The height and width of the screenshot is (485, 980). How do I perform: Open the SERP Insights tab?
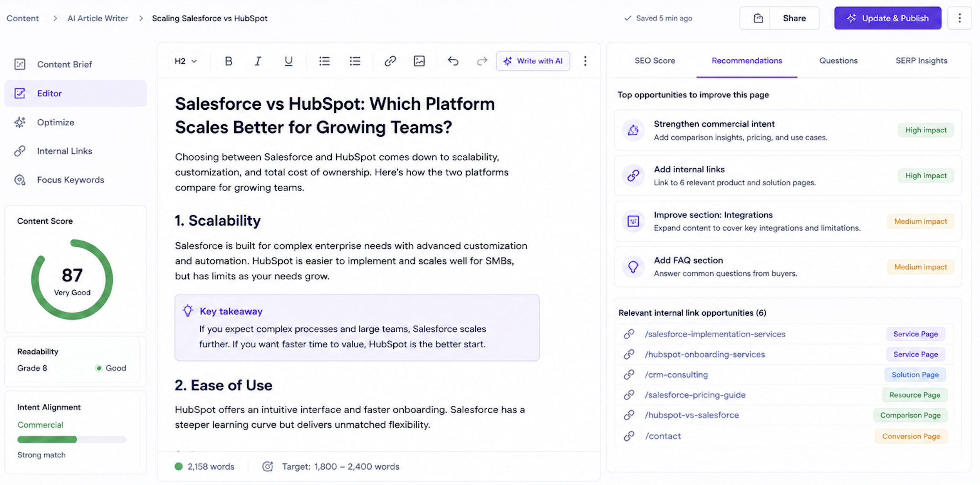921,60
